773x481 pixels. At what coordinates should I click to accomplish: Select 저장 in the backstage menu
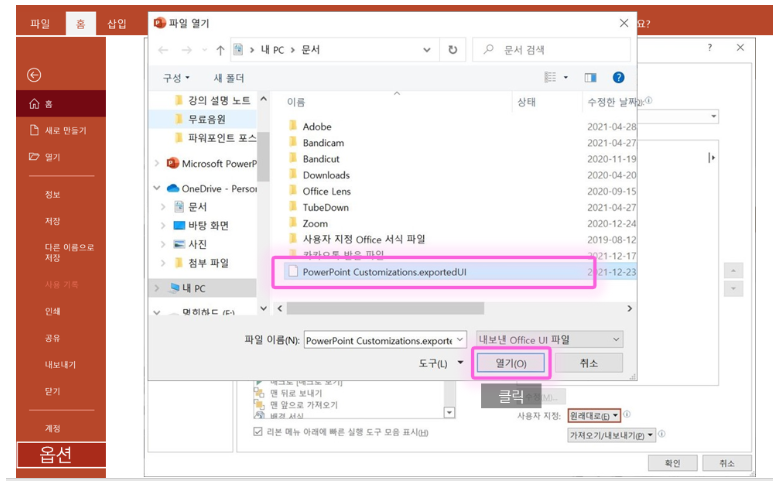point(53,221)
